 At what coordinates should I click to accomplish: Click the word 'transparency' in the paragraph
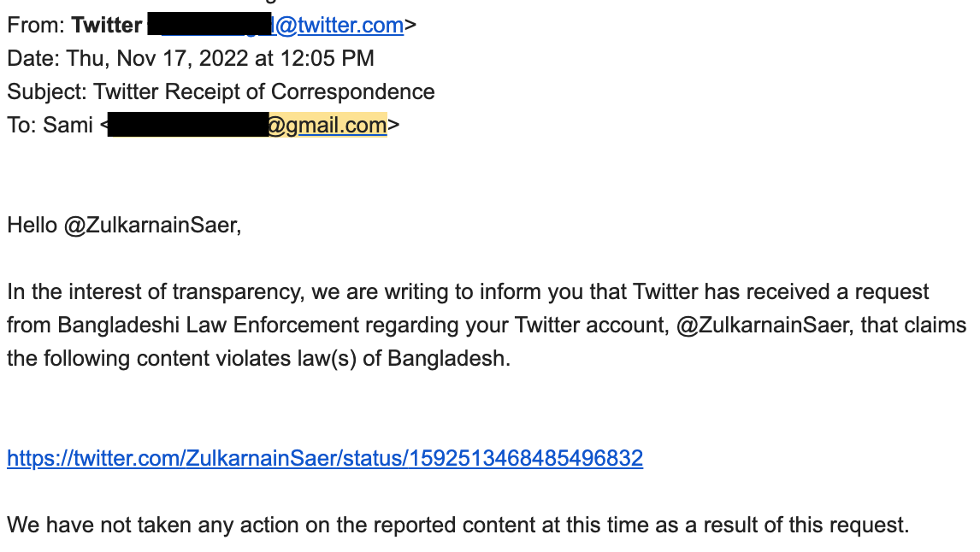(238, 291)
